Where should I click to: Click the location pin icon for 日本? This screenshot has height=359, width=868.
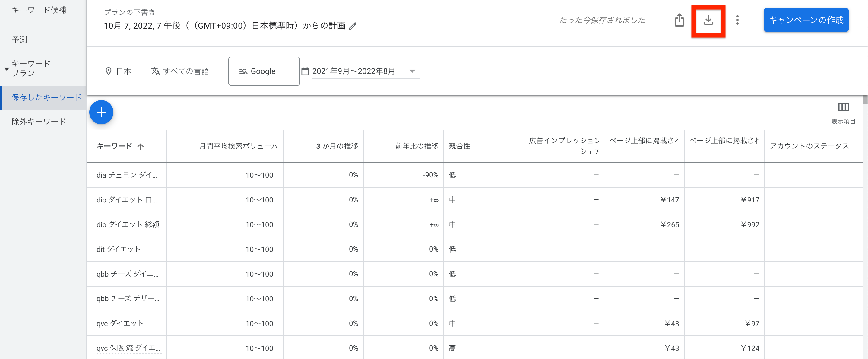click(109, 71)
